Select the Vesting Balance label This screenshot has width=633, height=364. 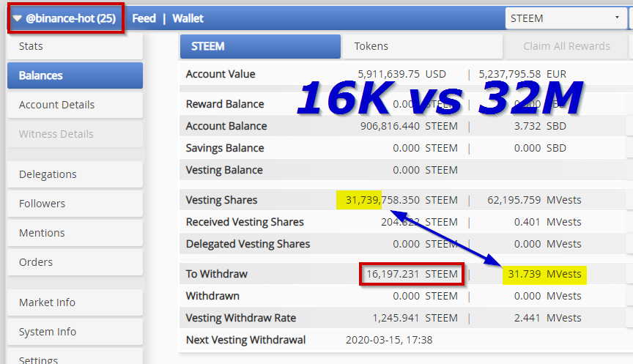(224, 171)
